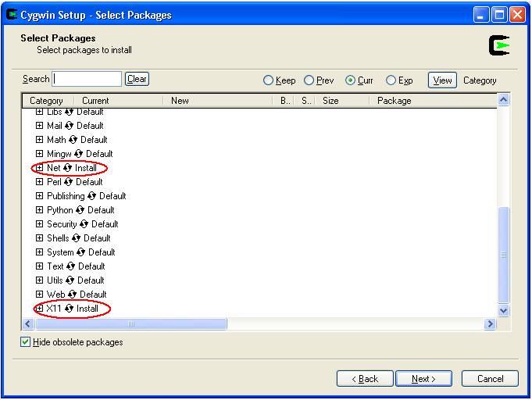Go Back to previous setup step
Image resolution: width=532 pixels, height=400 pixels.
[365, 379]
